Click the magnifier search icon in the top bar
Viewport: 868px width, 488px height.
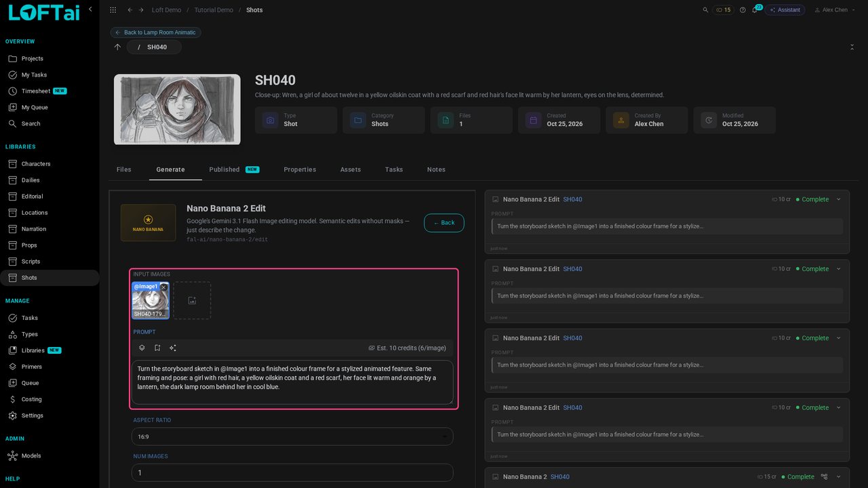click(x=705, y=10)
